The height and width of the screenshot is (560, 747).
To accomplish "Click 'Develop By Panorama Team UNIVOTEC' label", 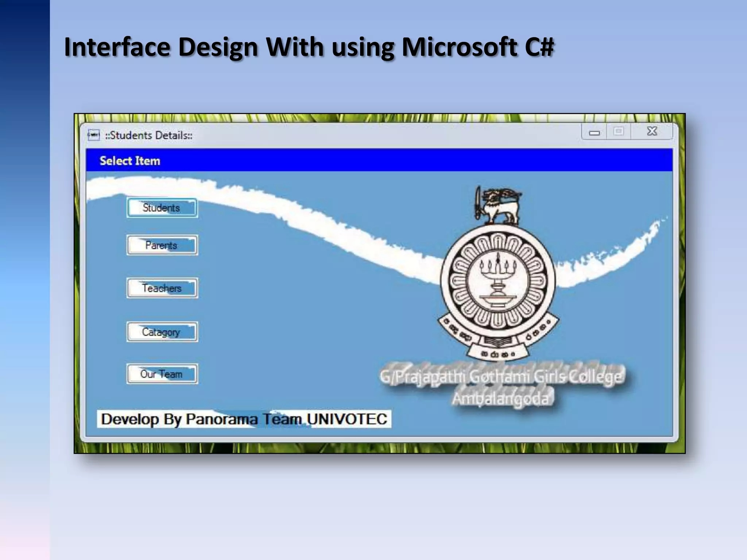I will click(244, 419).
